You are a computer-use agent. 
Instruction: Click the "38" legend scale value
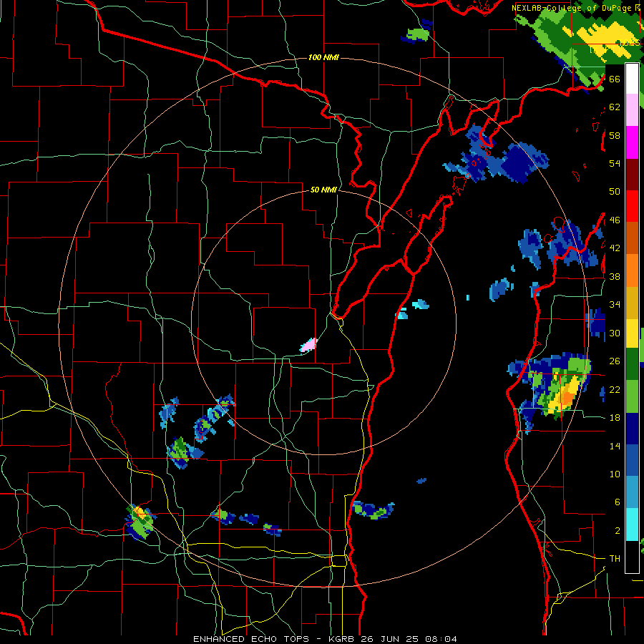point(615,276)
